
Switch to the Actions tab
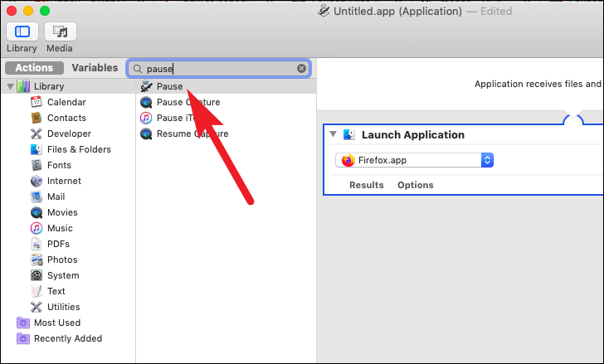point(34,68)
